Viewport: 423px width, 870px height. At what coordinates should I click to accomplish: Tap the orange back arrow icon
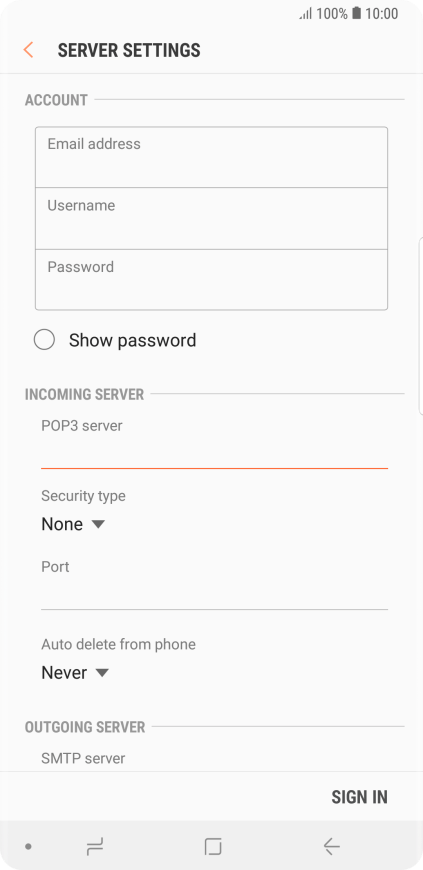tap(28, 50)
